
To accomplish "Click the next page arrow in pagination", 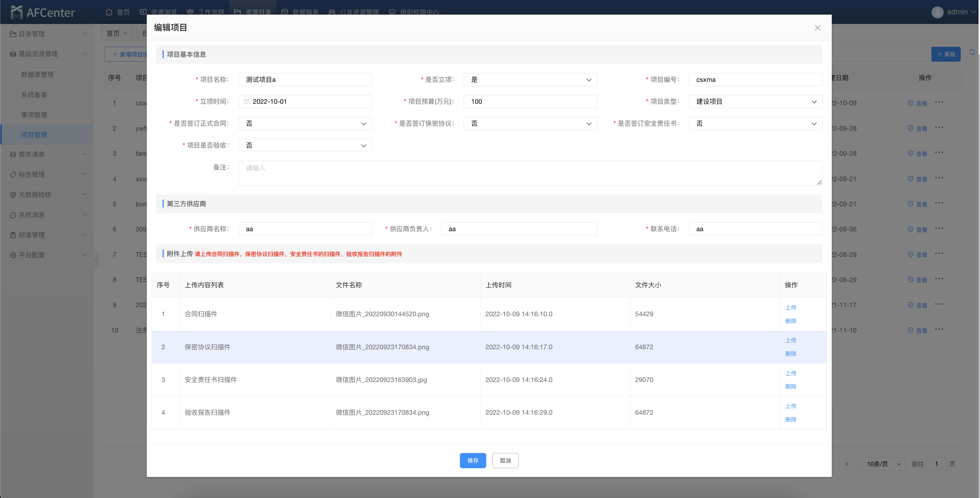I will [846, 464].
